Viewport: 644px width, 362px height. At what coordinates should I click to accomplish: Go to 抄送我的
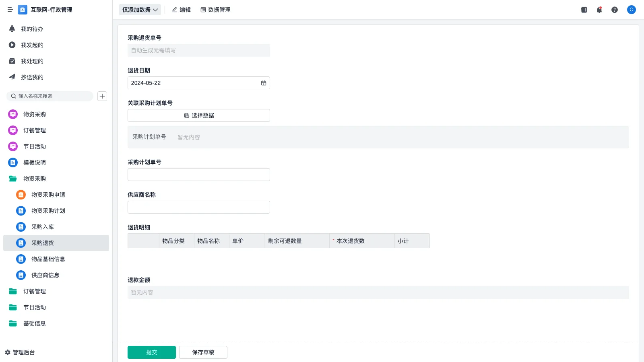pyautogui.click(x=32, y=77)
